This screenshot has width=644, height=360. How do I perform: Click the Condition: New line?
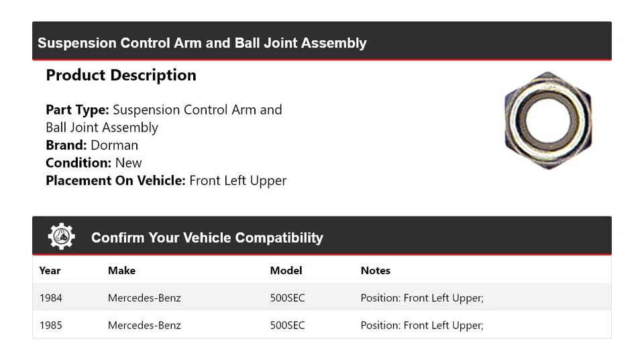pos(94,163)
